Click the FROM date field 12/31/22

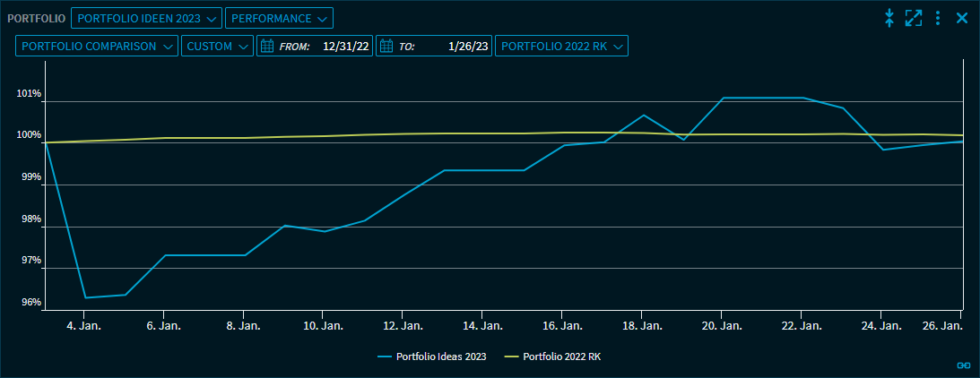(x=346, y=47)
